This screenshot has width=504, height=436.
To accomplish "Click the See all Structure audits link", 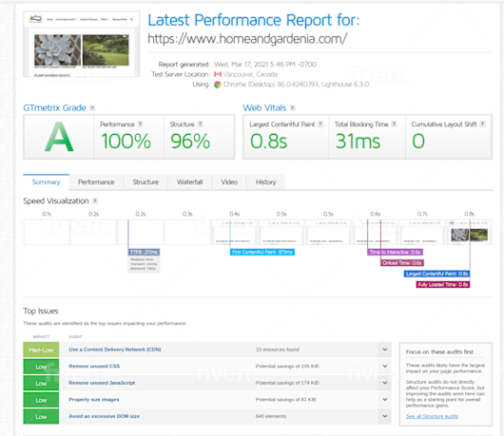I will coord(432,416).
